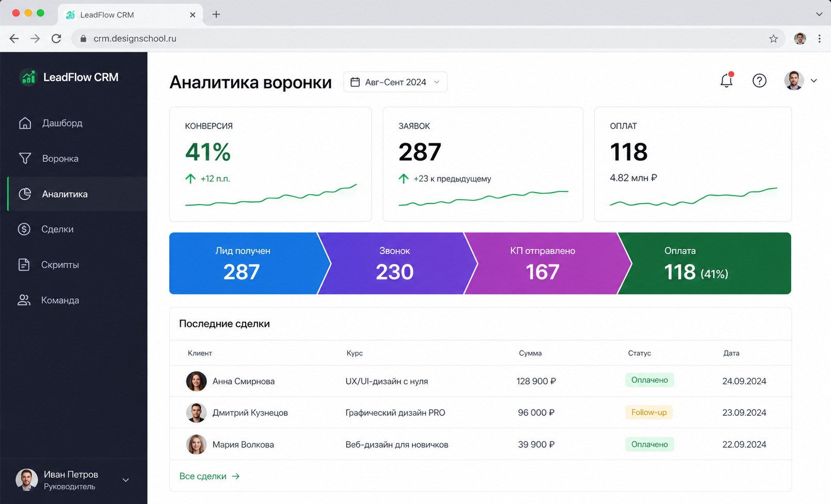Sort by the Дата column header
This screenshot has width=831, height=504.
(731, 353)
